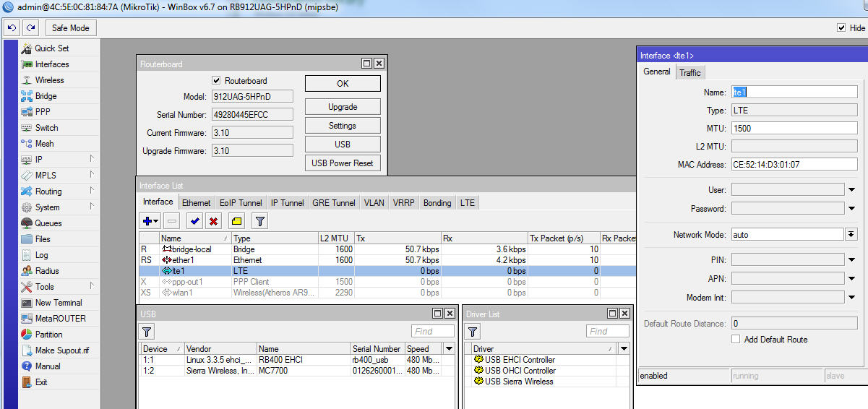Expand the System submenu in sidebar
This screenshot has width=868, height=409.
[92, 207]
